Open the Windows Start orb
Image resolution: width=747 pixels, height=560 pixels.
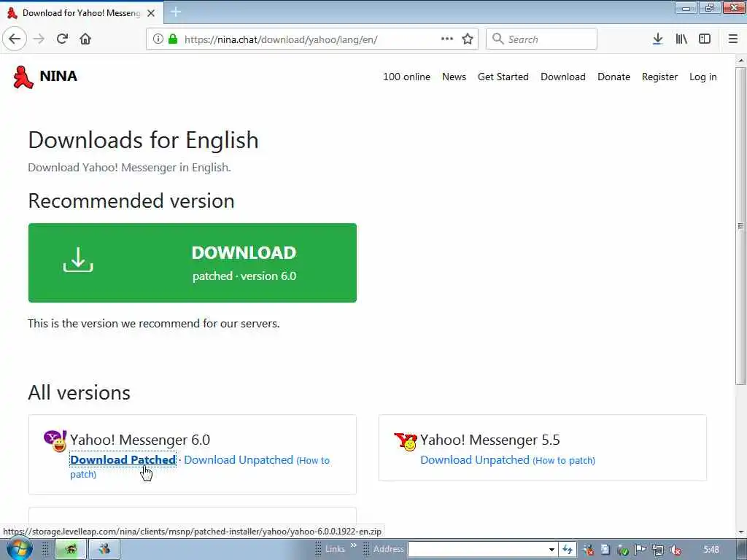(19, 550)
